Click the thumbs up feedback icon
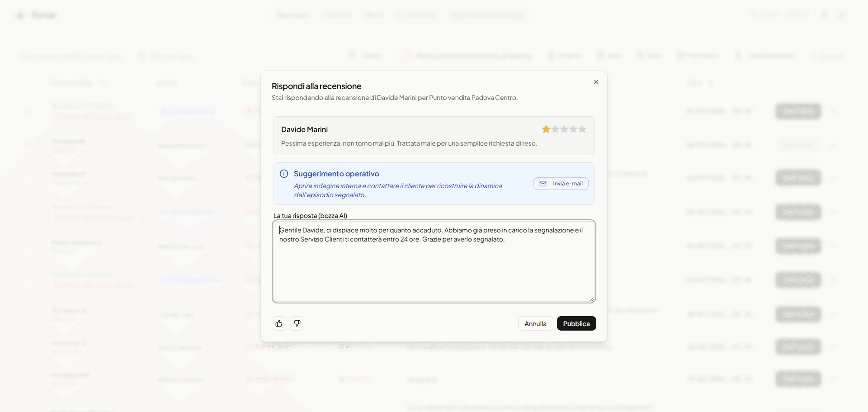 (x=279, y=323)
